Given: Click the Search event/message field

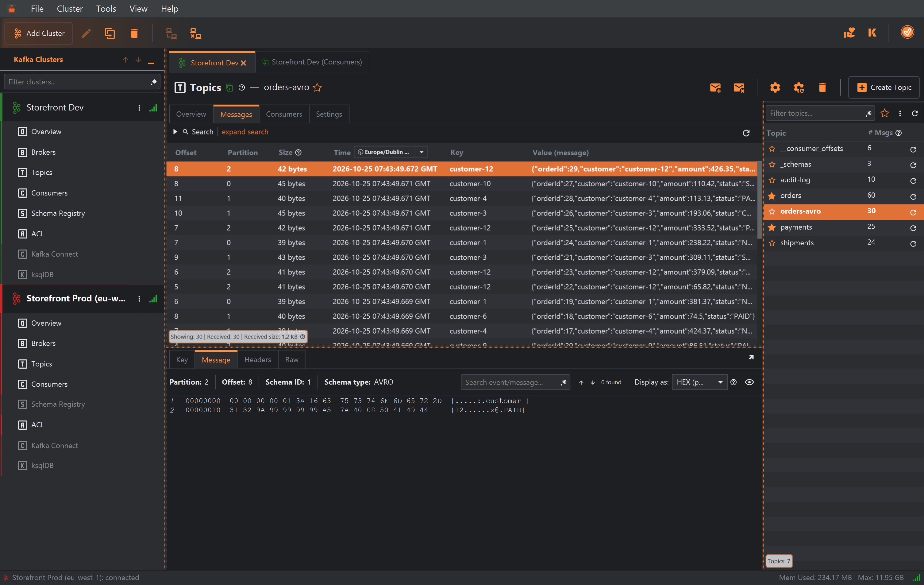Looking at the screenshot, I should click(515, 382).
